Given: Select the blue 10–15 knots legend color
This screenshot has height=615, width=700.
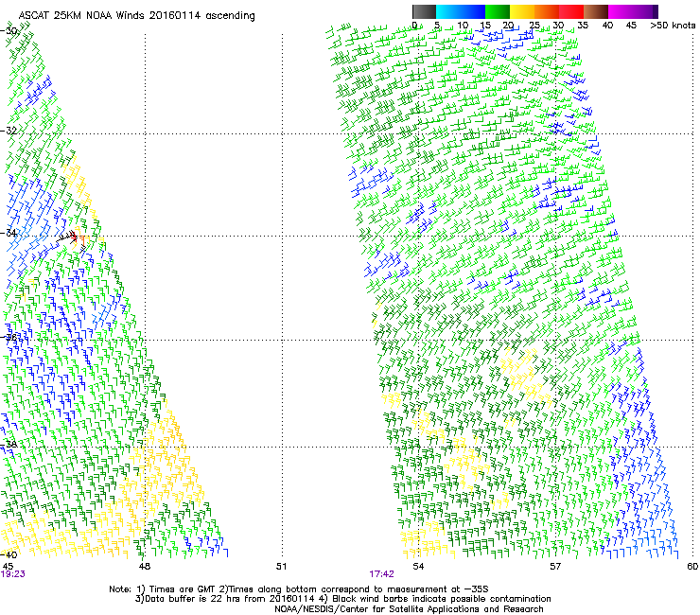Looking at the screenshot, I should coord(473,11).
